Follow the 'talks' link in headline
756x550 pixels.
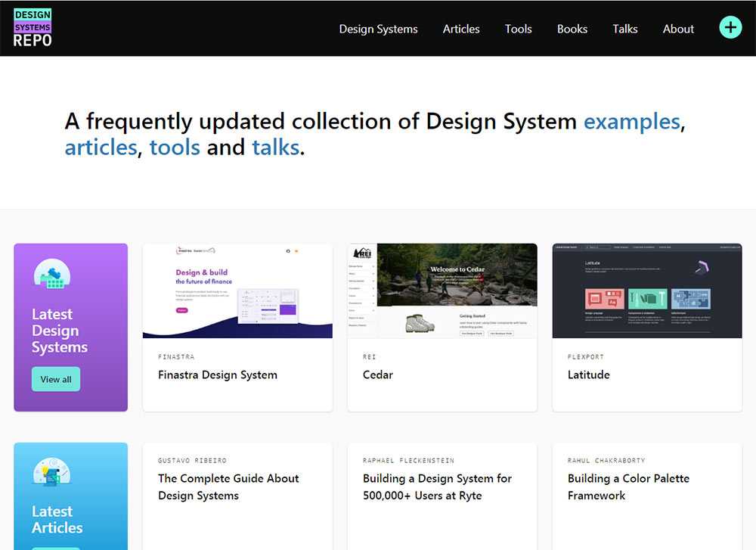276,148
